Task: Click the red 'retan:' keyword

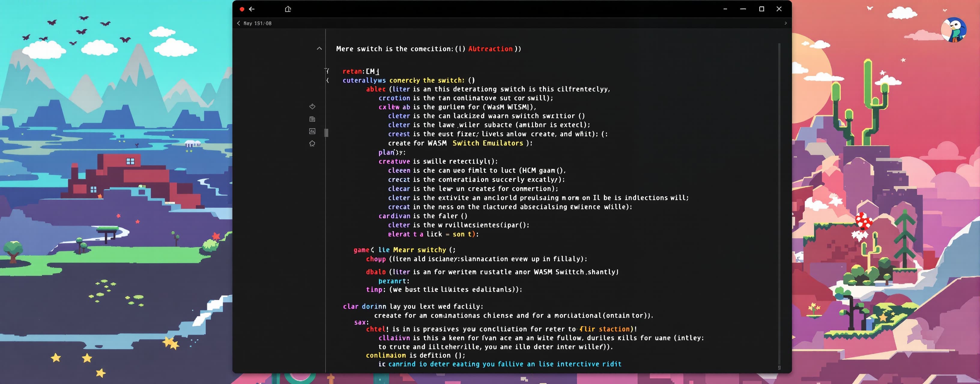Action: (354, 71)
